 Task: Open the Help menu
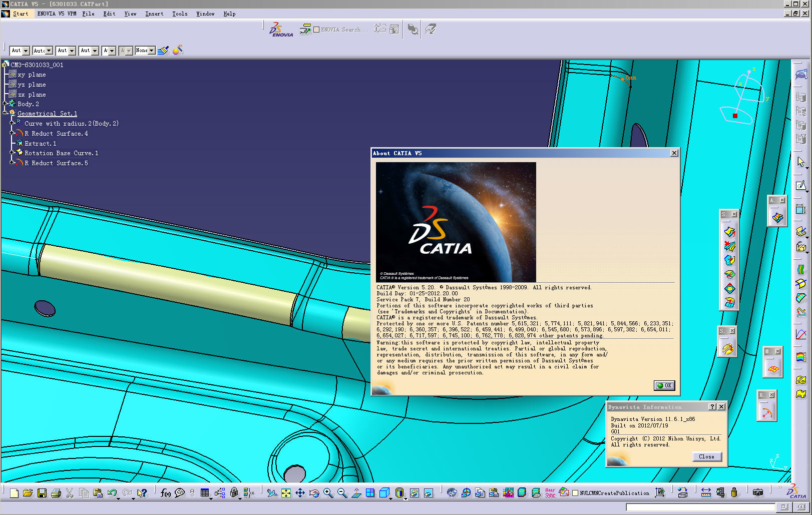(229, 14)
